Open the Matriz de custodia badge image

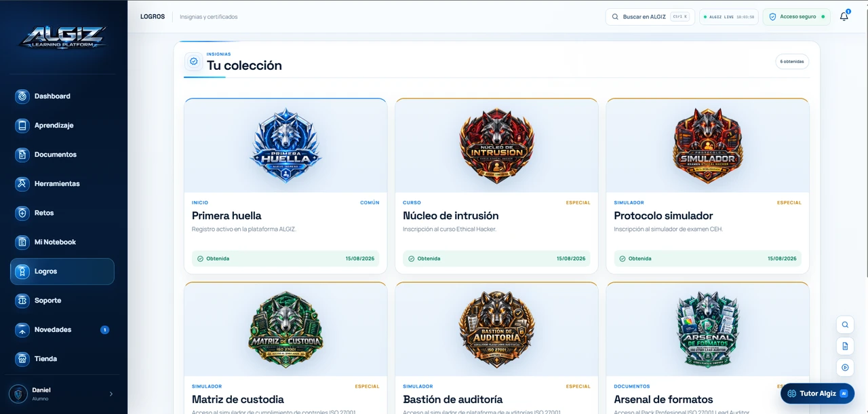(x=285, y=330)
